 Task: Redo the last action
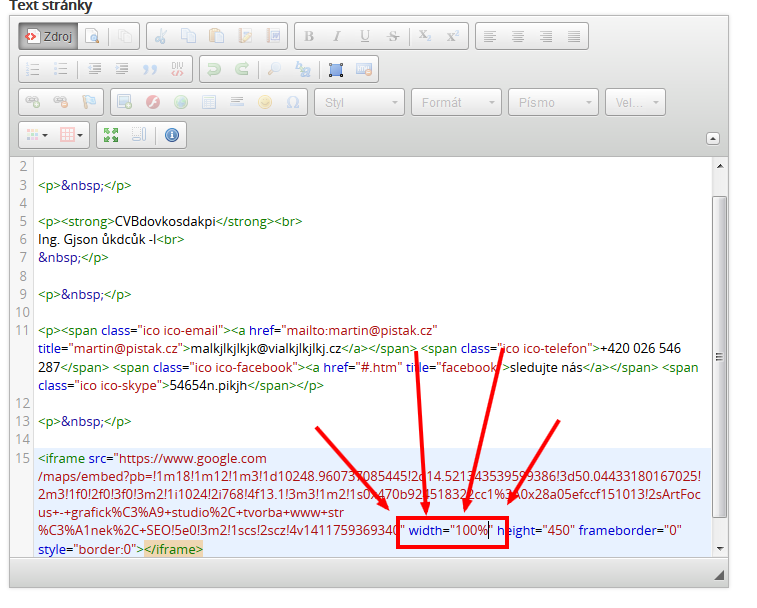point(242,69)
